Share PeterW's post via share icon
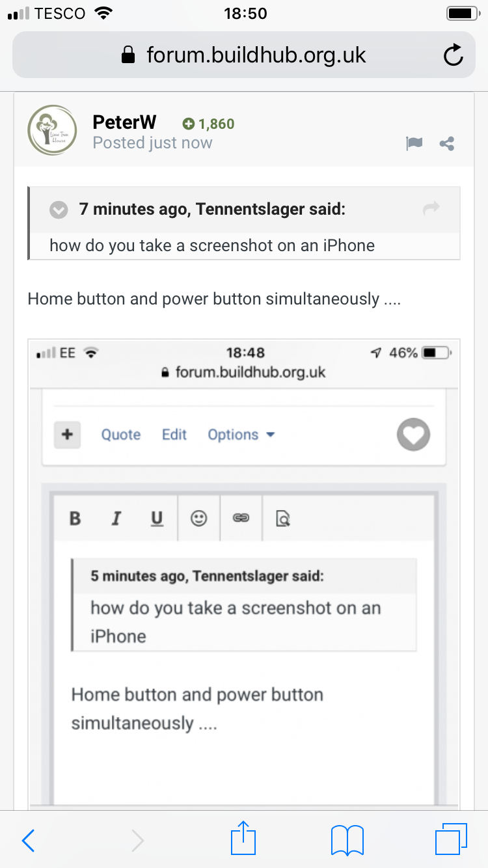488x868 pixels. [447, 144]
